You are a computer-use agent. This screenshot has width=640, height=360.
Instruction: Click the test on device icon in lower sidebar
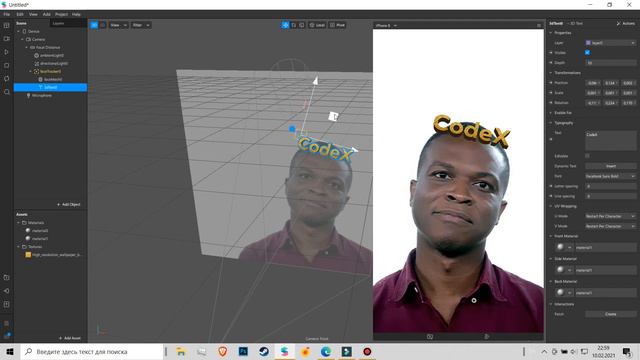7,278
